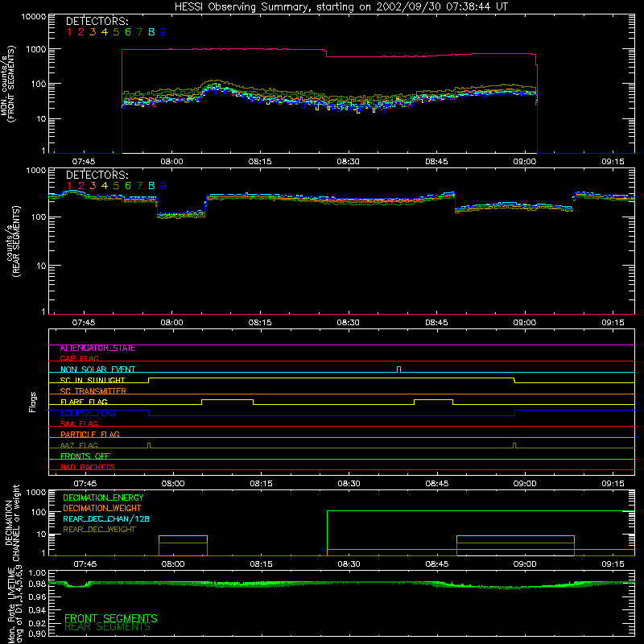Click the MON. counts/s (FRONT SEGMENTS) axis label
This screenshot has height=644, width=644.
pyautogui.click(x=7, y=84)
